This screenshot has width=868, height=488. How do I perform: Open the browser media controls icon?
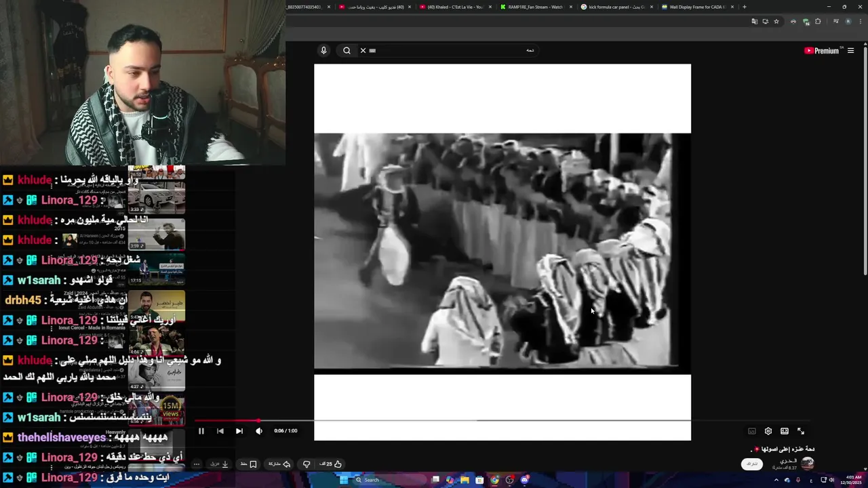pos(835,22)
